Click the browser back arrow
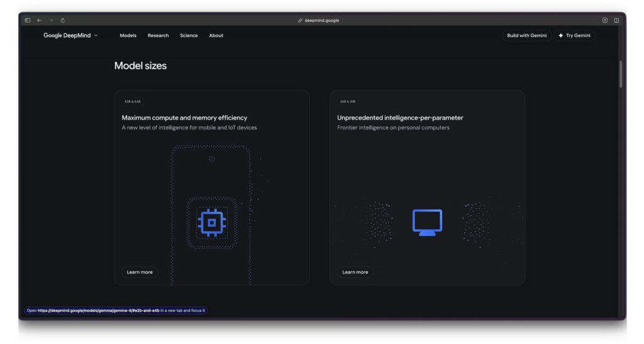 coord(40,20)
